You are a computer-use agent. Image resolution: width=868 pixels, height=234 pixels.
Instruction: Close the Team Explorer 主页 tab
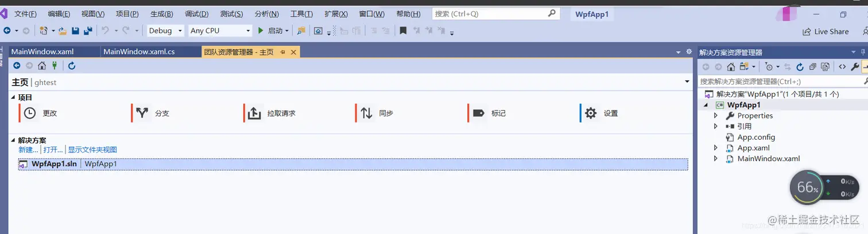pyautogui.click(x=293, y=52)
